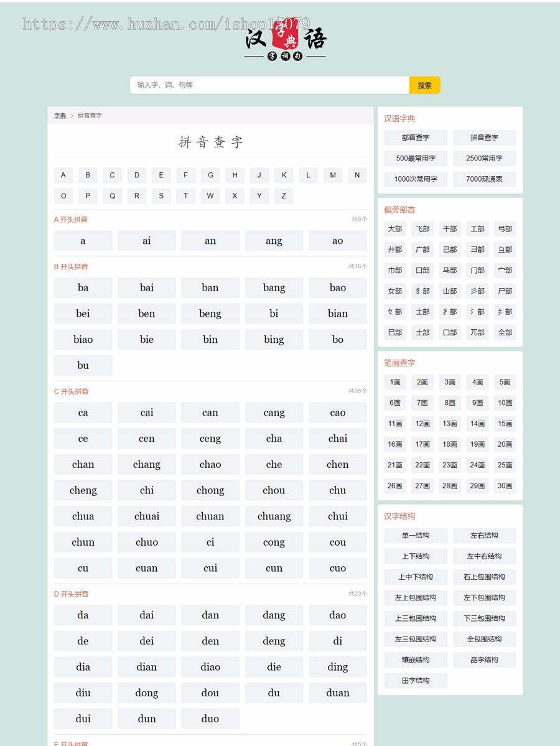Open pinyin 'chong' entry
This screenshot has width=560, height=746.
(210, 490)
